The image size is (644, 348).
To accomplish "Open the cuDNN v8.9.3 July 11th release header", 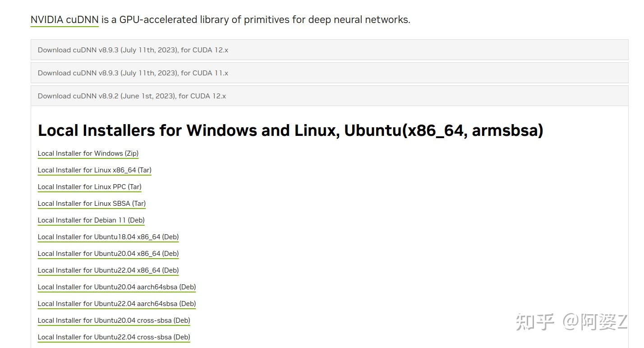I will [x=133, y=50].
